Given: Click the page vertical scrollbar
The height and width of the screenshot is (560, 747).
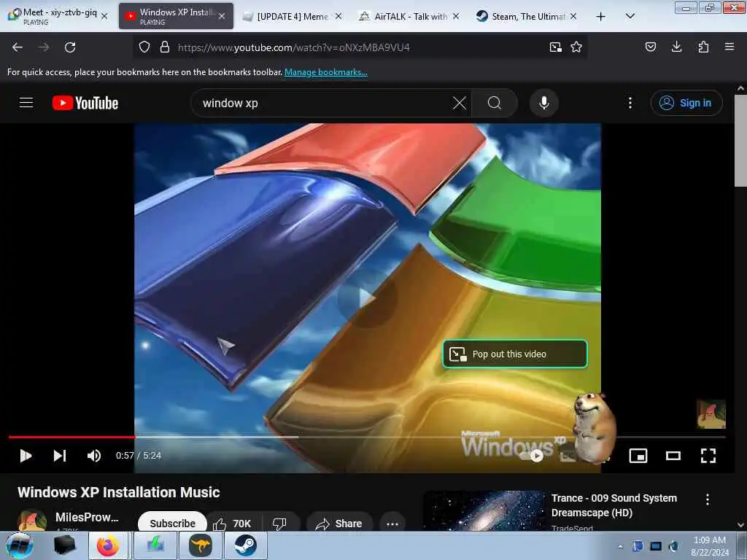Looking at the screenshot, I should 741,141.
